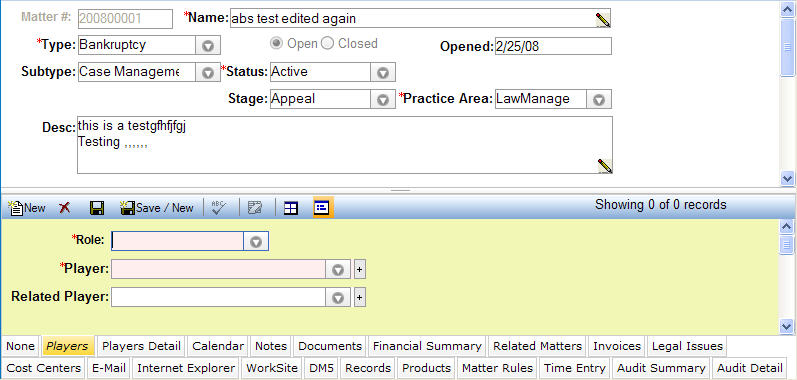The height and width of the screenshot is (380, 797).
Task: Open the Status dropdown
Action: 383,72
